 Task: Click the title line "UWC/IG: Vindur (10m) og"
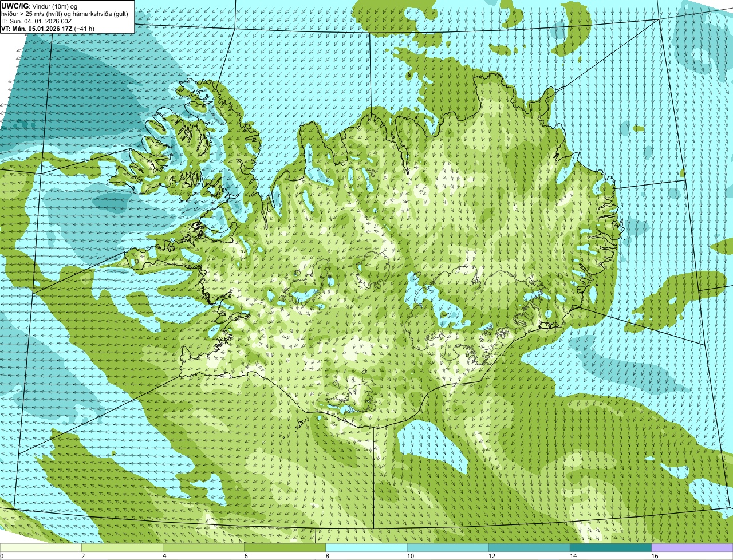[x=40, y=6]
